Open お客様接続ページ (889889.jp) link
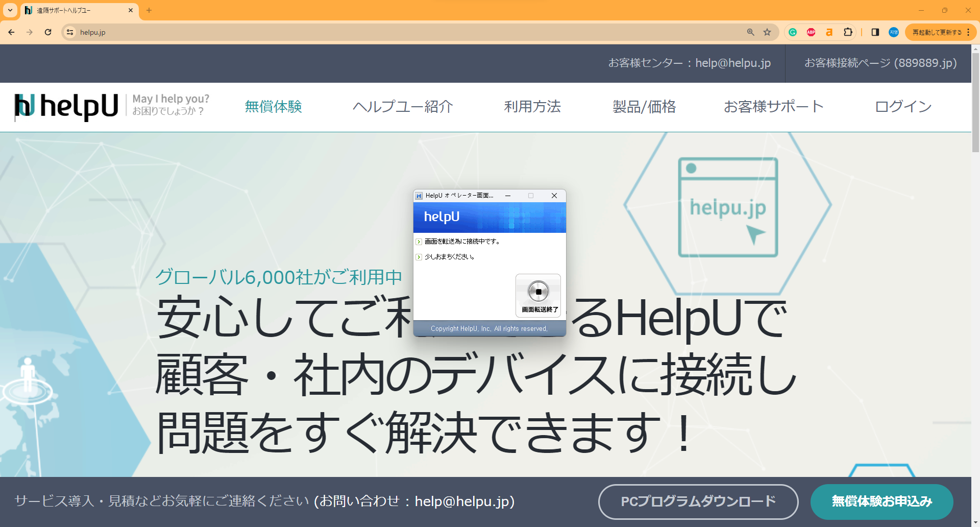 [x=880, y=63]
